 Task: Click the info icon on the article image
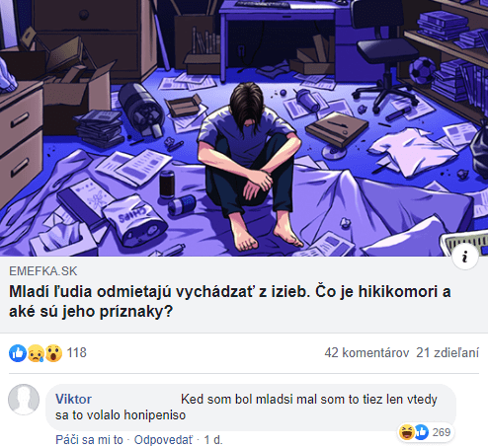click(x=465, y=257)
